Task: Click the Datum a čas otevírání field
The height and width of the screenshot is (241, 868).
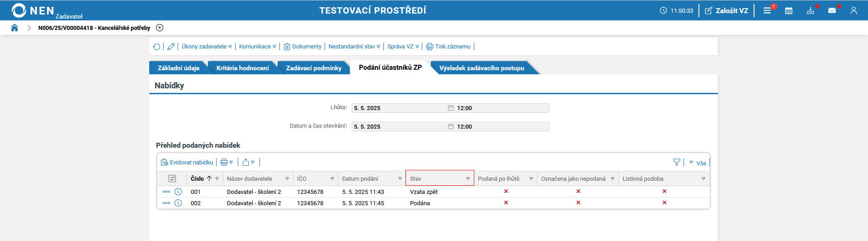Action: point(400,126)
